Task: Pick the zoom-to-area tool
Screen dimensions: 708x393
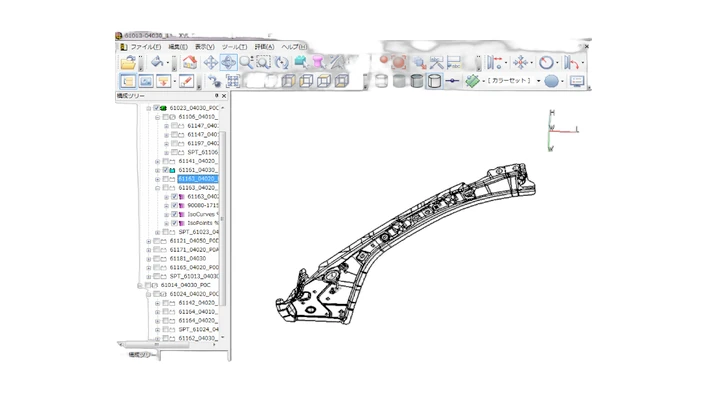Action: click(x=264, y=62)
